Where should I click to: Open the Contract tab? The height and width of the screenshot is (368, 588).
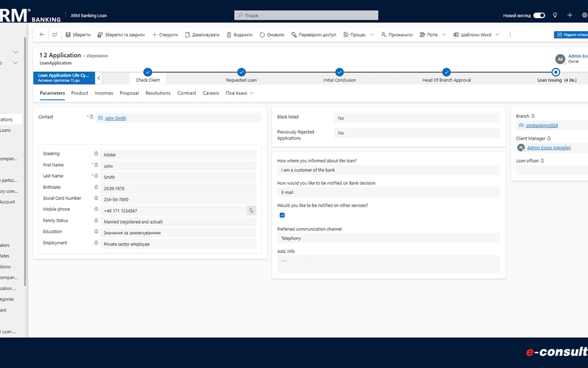187,93
